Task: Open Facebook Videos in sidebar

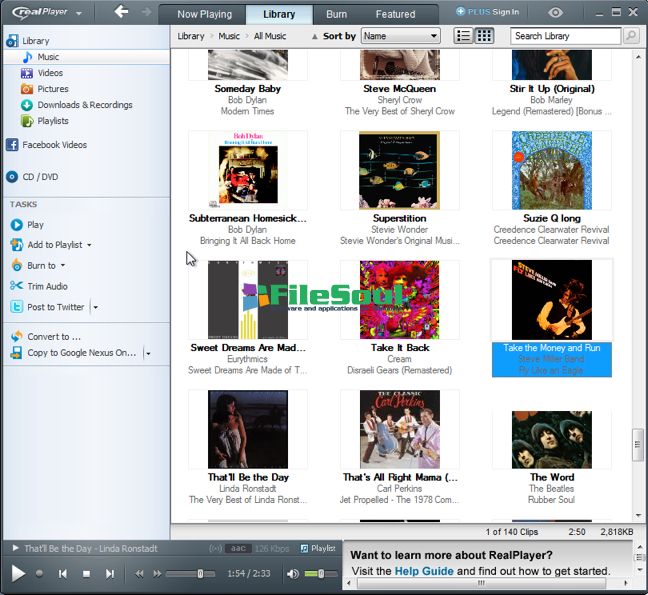Action: click(54, 145)
